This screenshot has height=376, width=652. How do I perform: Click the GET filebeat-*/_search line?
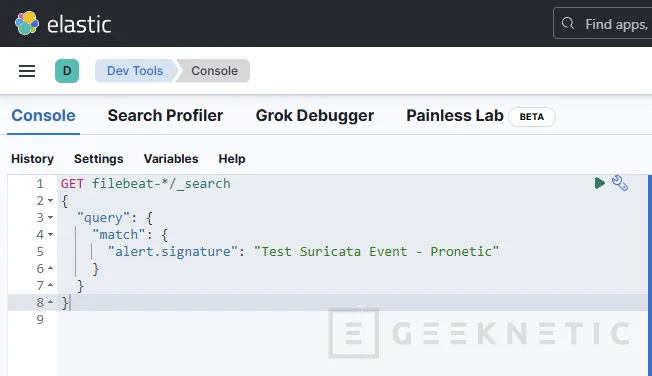pyautogui.click(x=146, y=183)
